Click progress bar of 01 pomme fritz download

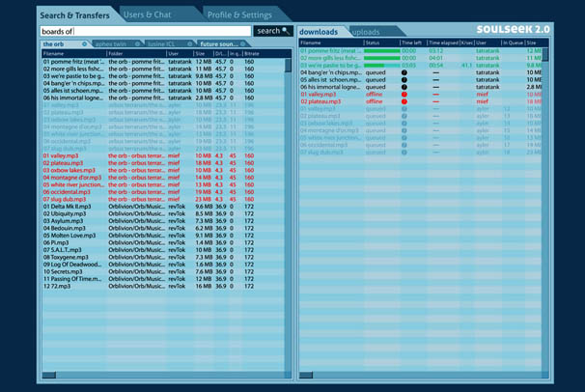tap(380, 51)
